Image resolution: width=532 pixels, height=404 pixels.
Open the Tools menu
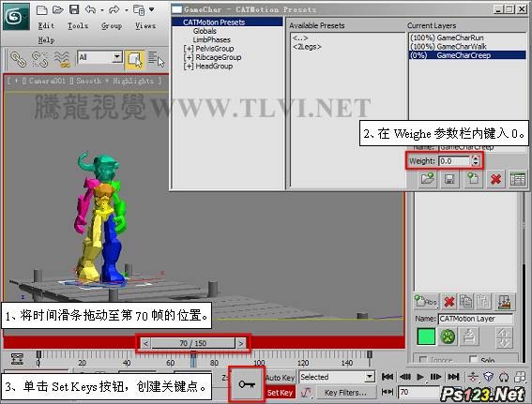(78, 25)
